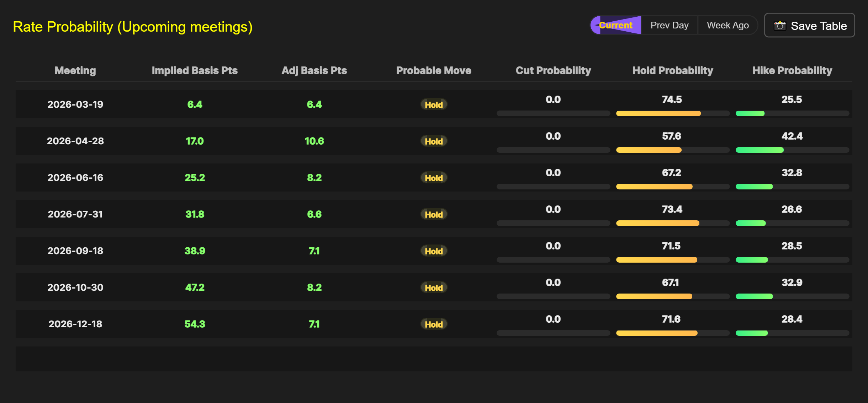
Task: Click the Implied Basis Pts column header
Action: (x=195, y=70)
